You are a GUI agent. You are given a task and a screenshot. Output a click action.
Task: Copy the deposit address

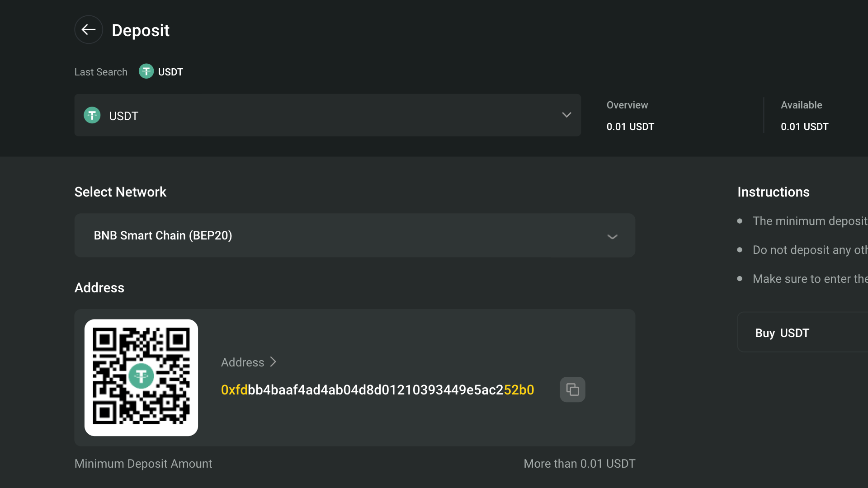point(572,389)
